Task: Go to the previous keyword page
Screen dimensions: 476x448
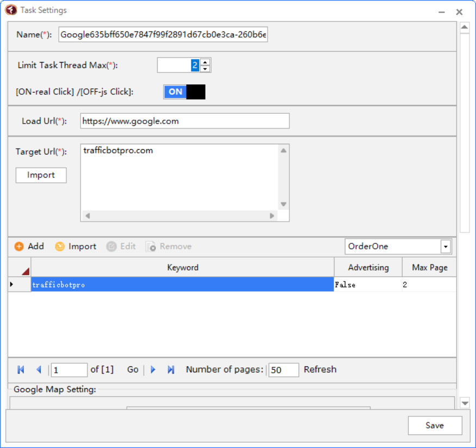Action: (x=39, y=370)
